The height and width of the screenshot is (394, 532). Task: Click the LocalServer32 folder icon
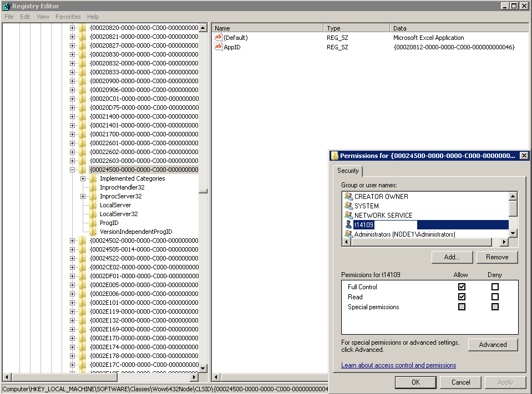coord(93,214)
